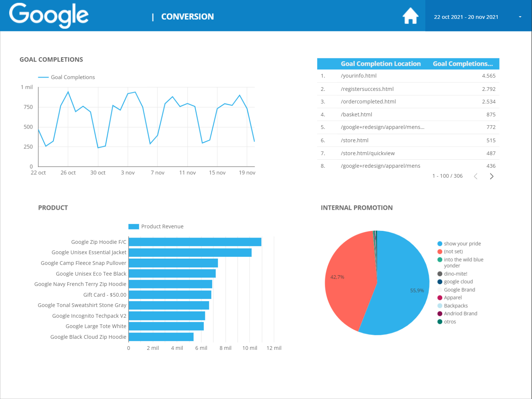Screen dimensions: 532x399
Task: Toggle 'show your pride' legend dot
Action: pos(440,244)
